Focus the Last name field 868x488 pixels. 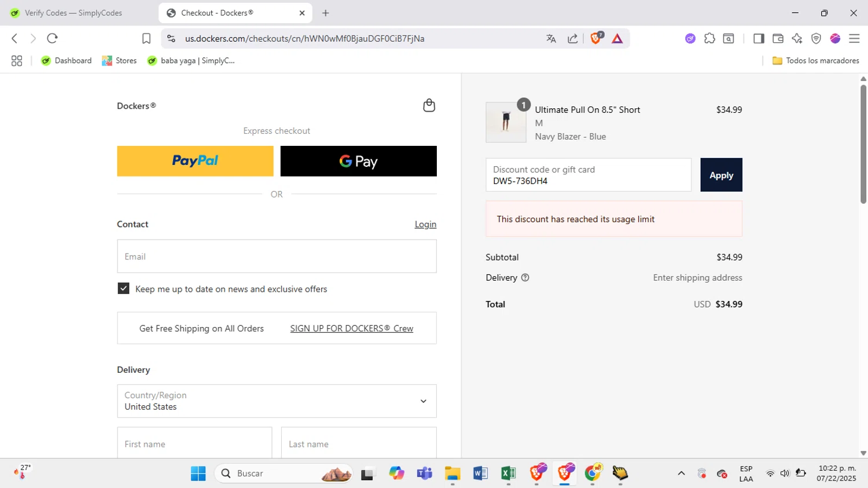(359, 444)
